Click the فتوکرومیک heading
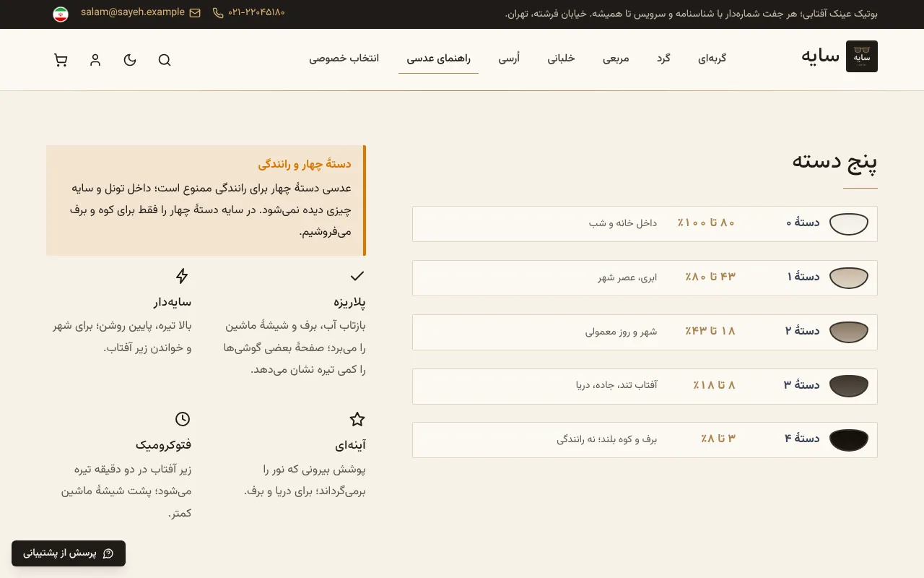924x578 pixels. [163, 445]
